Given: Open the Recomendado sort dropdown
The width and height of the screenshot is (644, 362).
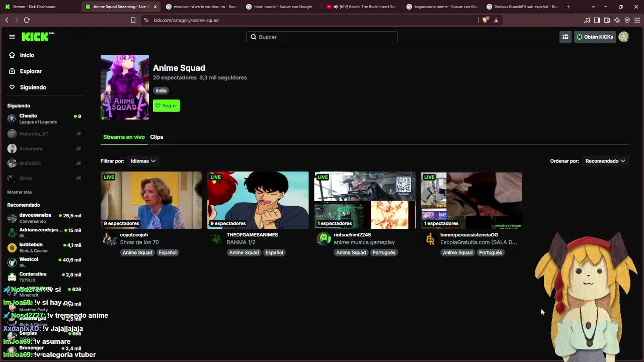Looking at the screenshot, I should [605, 161].
